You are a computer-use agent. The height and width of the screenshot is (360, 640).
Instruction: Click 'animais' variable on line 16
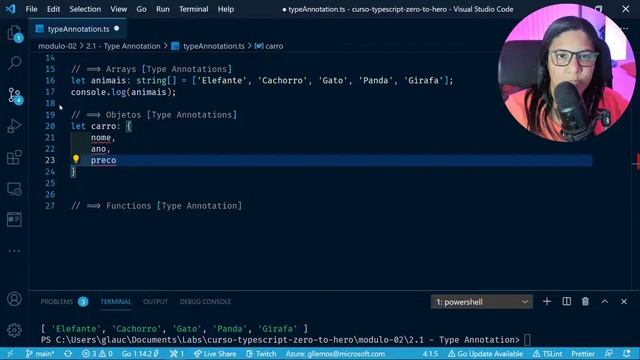(x=108, y=80)
